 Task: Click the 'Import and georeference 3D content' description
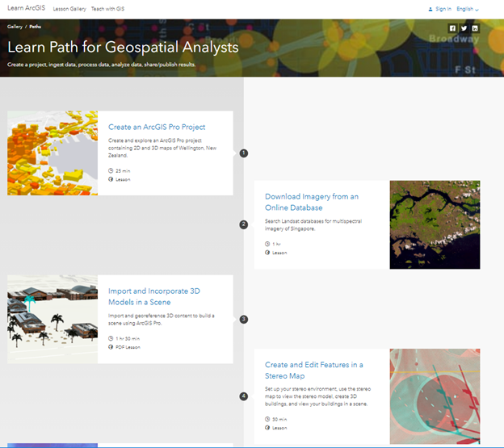[x=162, y=319]
